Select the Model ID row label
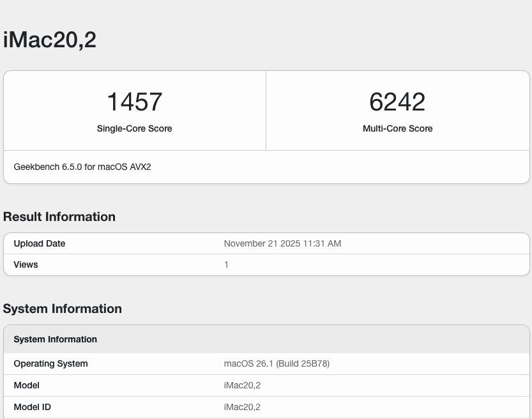 click(32, 407)
